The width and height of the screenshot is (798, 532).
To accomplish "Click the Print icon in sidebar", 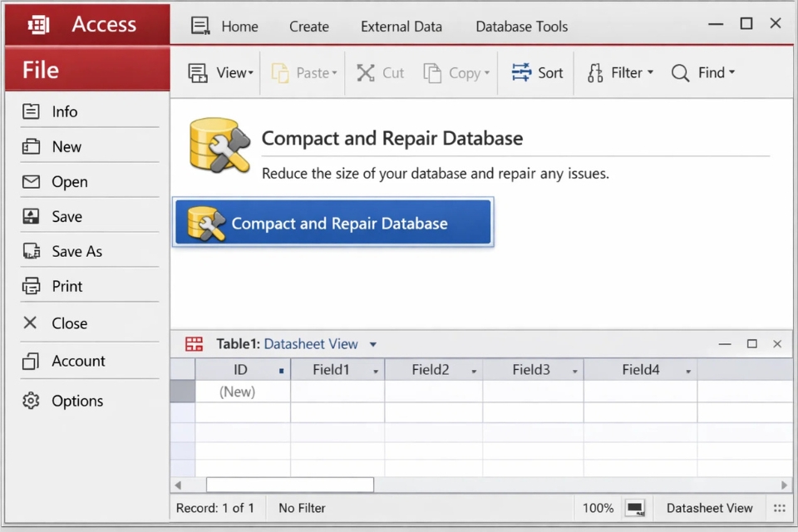I will click(31, 286).
